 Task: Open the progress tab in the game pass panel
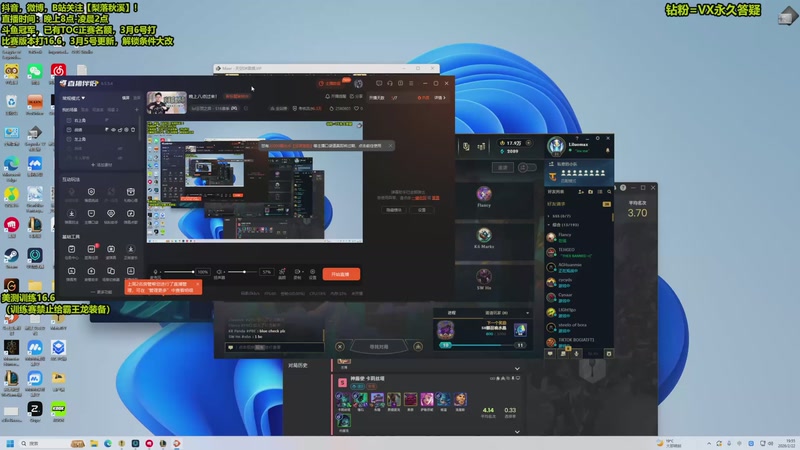tap(452, 313)
